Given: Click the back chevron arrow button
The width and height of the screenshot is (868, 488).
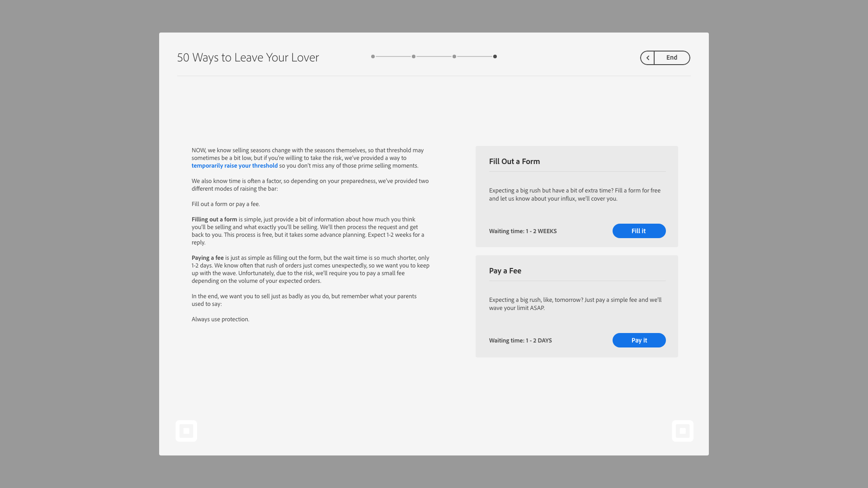Looking at the screenshot, I should (647, 58).
